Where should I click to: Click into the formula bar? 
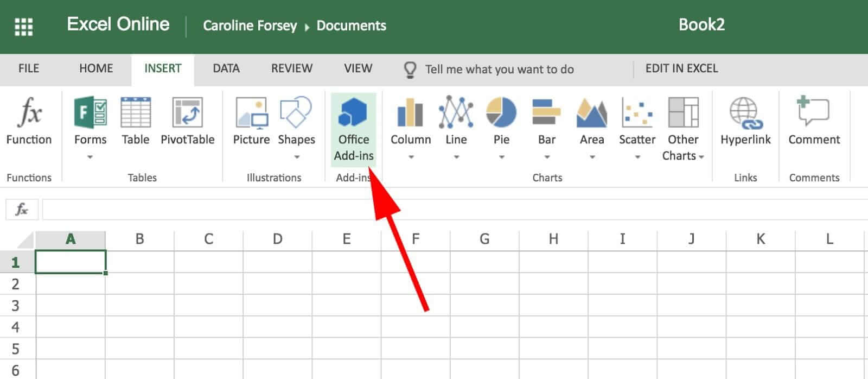pos(455,210)
